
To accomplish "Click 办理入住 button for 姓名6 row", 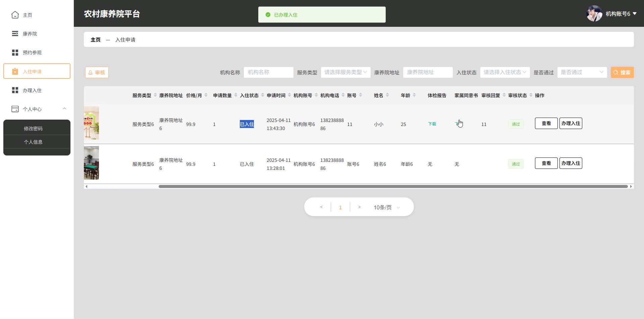I will [571, 163].
